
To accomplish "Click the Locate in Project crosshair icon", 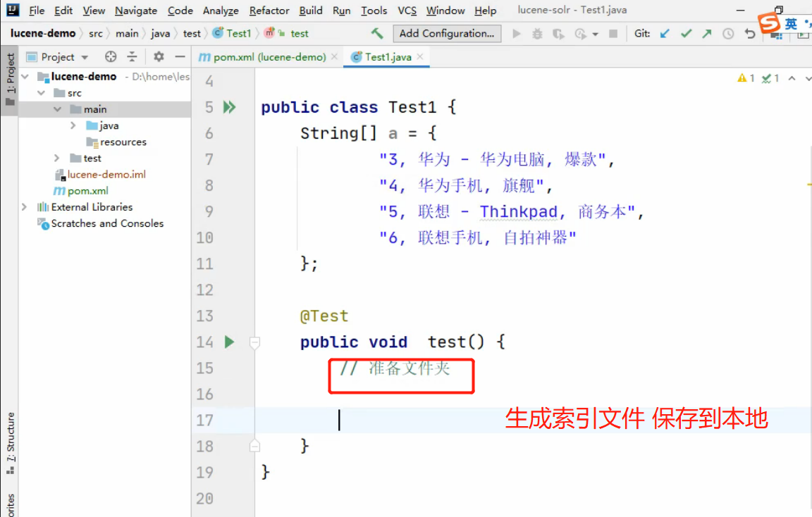I will tap(110, 56).
